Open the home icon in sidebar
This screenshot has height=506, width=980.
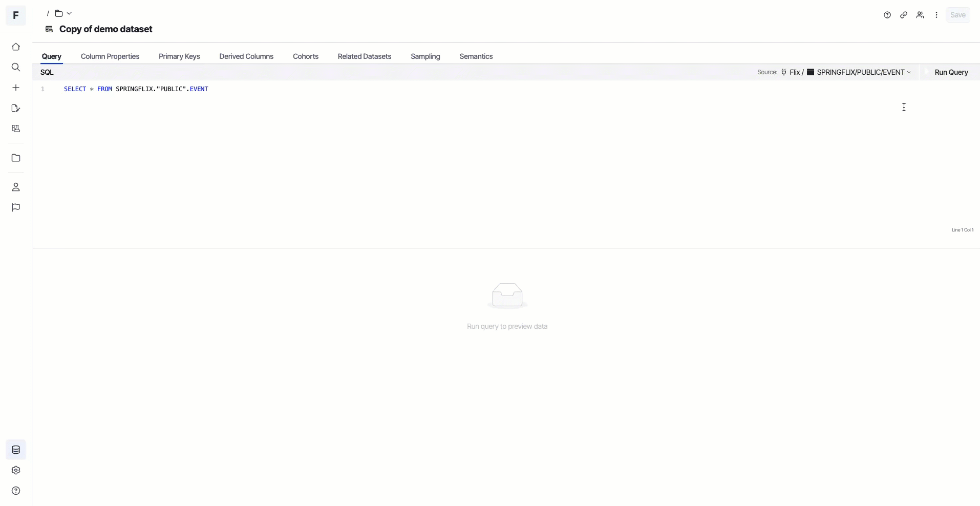(x=16, y=47)
